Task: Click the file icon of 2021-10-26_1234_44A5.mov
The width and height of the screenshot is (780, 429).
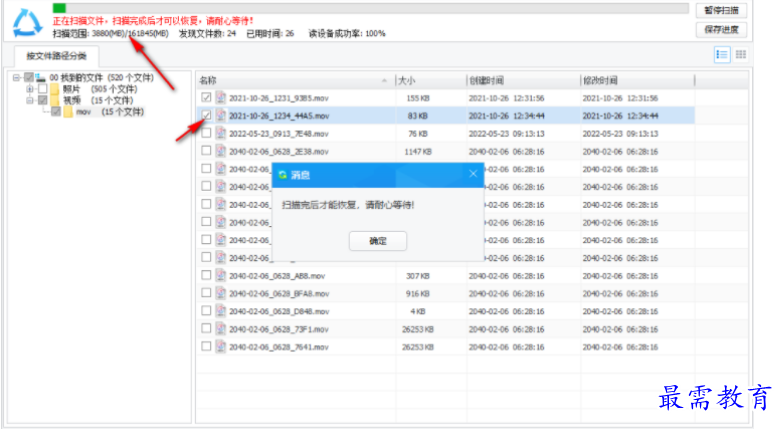Action: [221, 116]
